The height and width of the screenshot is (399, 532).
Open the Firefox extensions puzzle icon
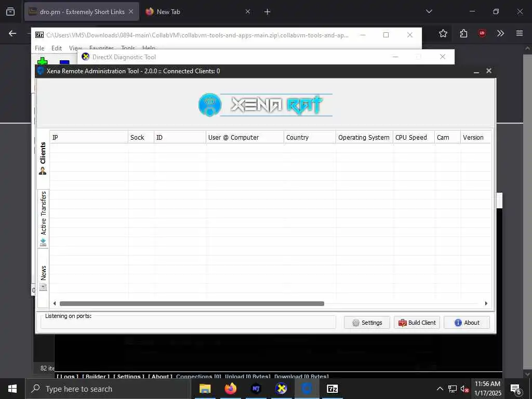point(463,33)
